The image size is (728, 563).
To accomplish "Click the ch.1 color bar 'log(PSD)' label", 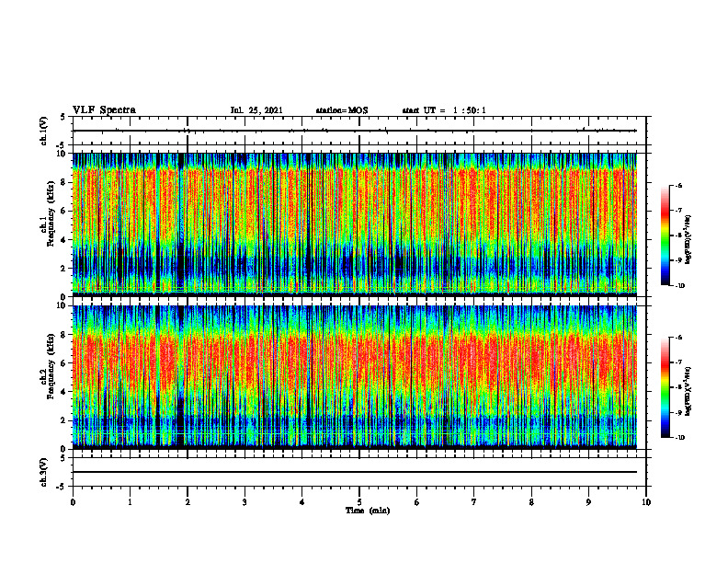I will tap(688, 240).
